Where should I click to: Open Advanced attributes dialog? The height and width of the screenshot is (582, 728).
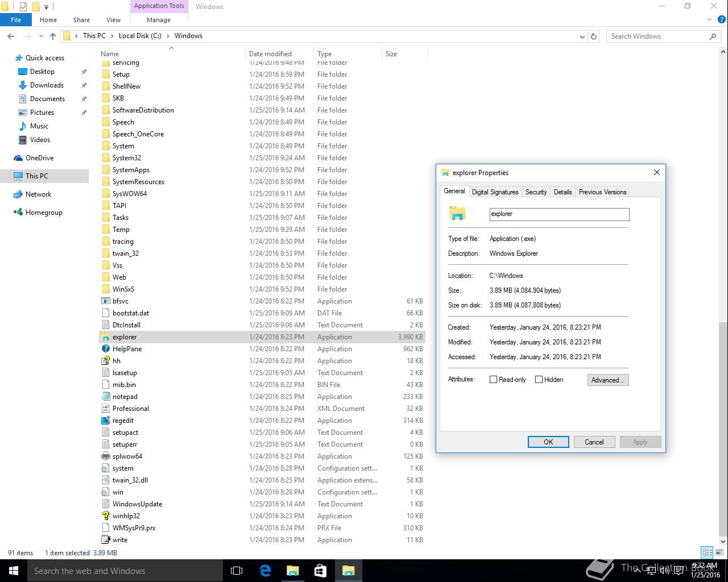point(608,380)
